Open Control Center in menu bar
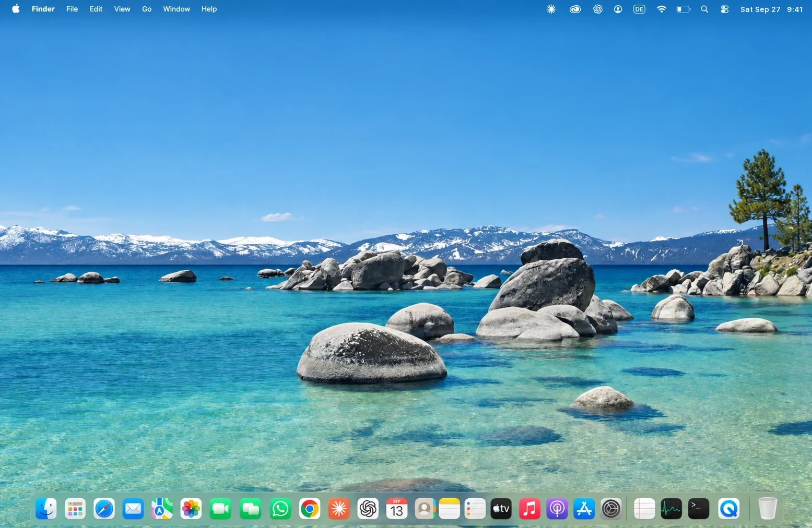This screenshot has width=812, height=528. 725,9
